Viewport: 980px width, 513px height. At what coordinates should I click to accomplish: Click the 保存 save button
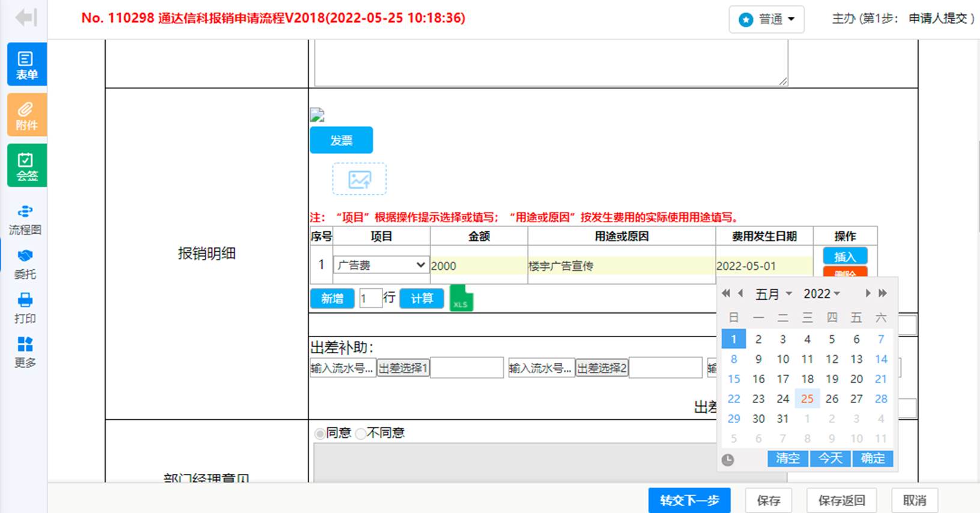(x=769, y=500)
